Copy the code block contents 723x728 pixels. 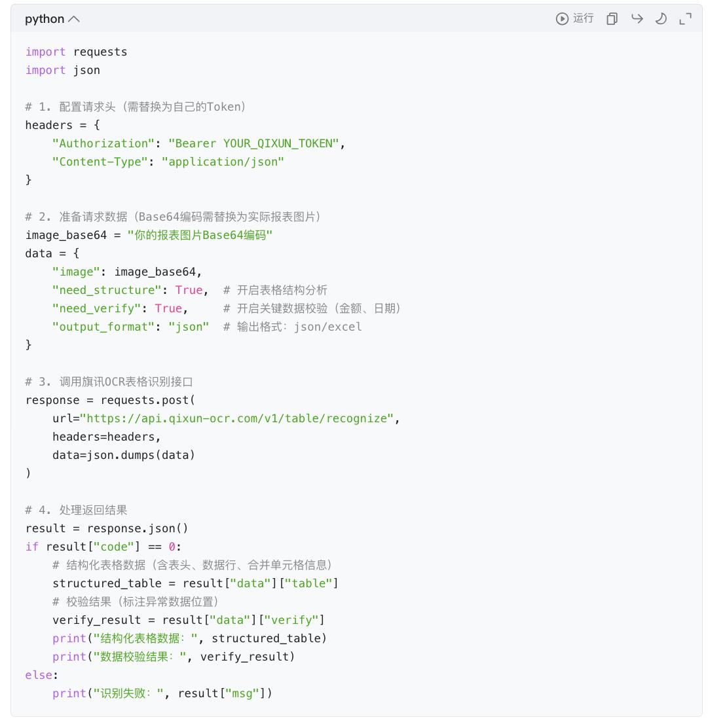(x=612, y=18)
